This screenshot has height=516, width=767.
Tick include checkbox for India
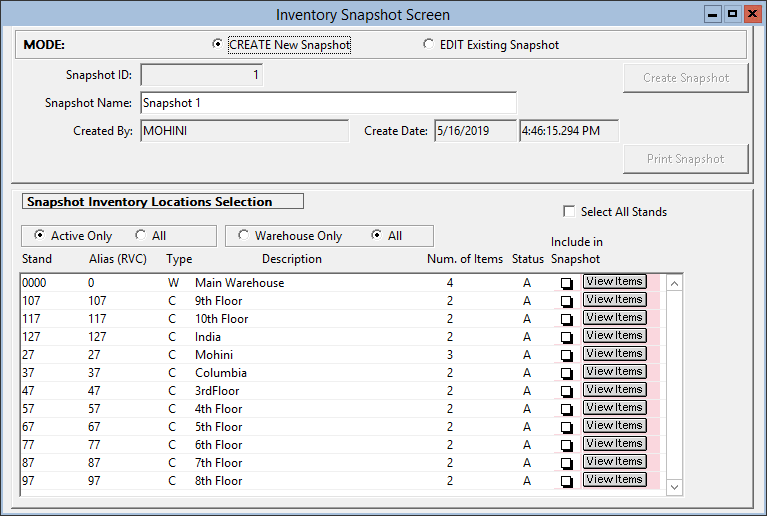tap(566, 337)
